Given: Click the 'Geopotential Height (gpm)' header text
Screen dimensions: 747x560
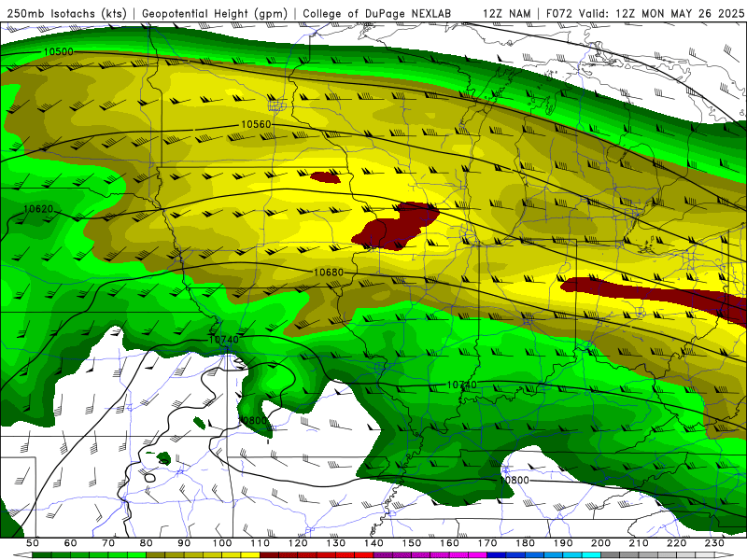Looking at the screenshot, I should (x=215, y=13).
